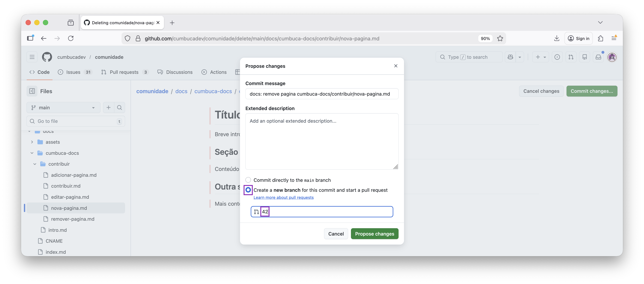List all tabs dropdown arrow

pos(600,23)
